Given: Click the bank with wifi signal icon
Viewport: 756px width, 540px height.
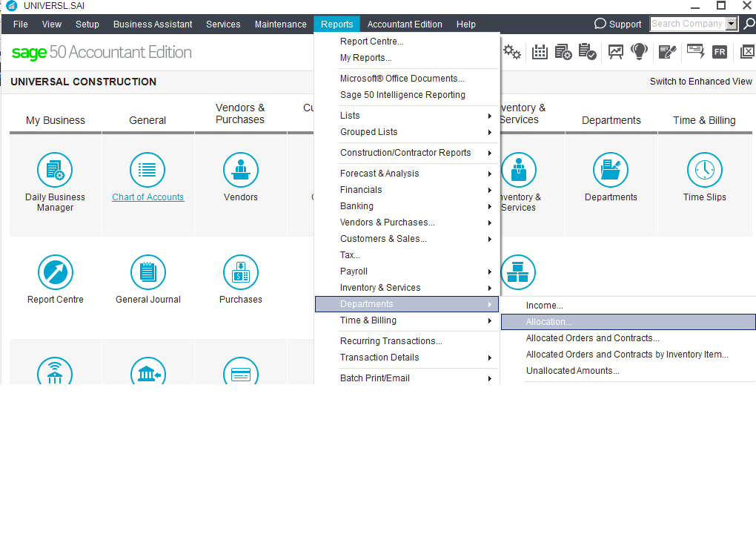Looking at the screenshot, I should point(55,371).
